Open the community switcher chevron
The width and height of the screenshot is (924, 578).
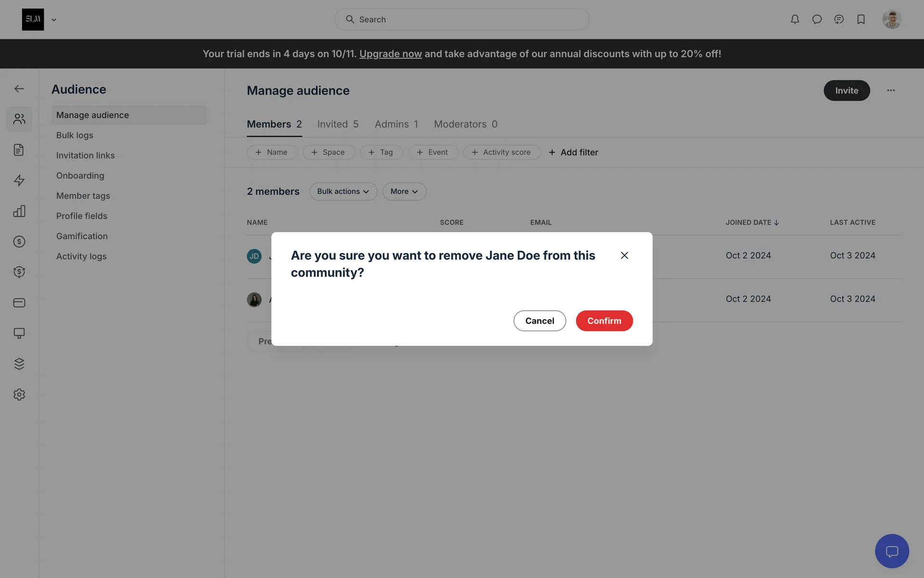click(54, 20)
